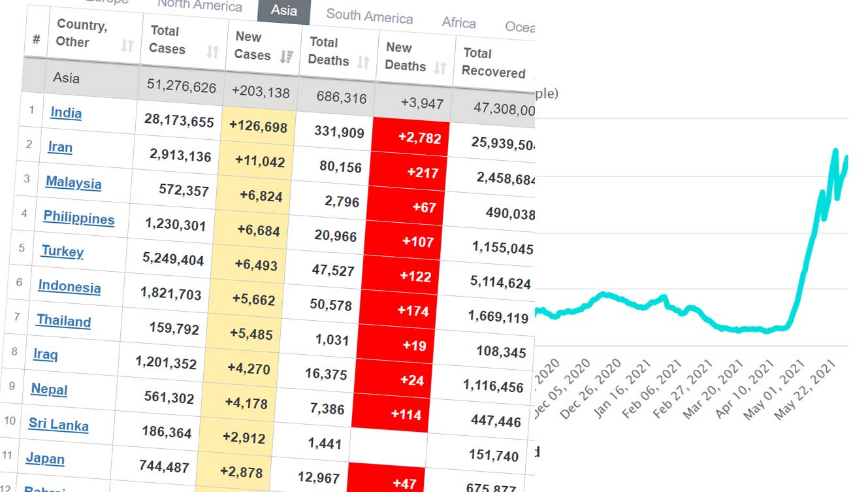The image size is (868, 492).
Task: Switch to the South America tab
Action: [370, 16]
